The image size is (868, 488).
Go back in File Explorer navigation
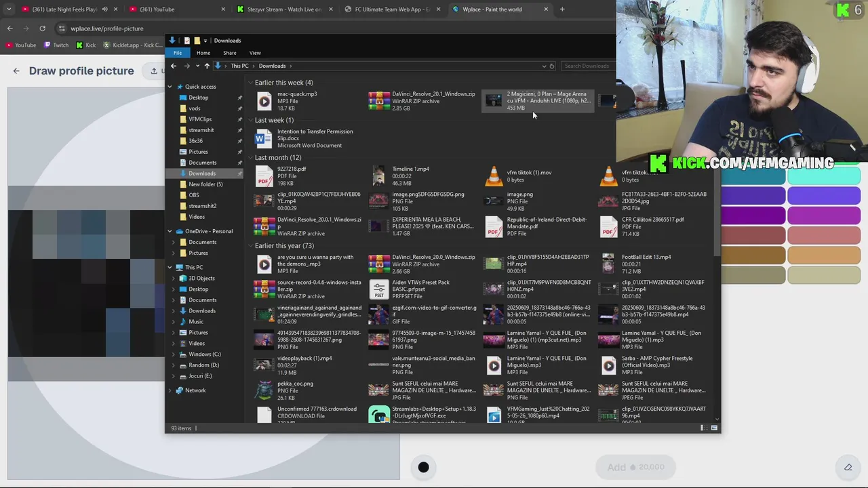click(x=174, y=66)
